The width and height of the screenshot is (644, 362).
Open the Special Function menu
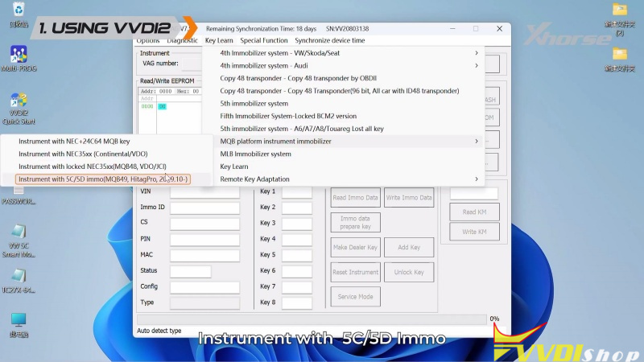263,40
